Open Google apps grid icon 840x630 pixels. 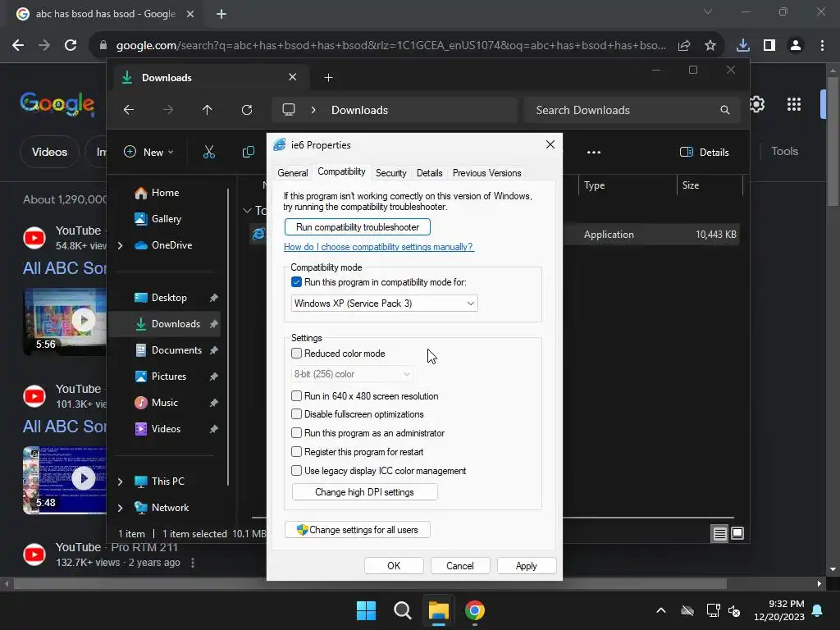[x=794, y=104]
